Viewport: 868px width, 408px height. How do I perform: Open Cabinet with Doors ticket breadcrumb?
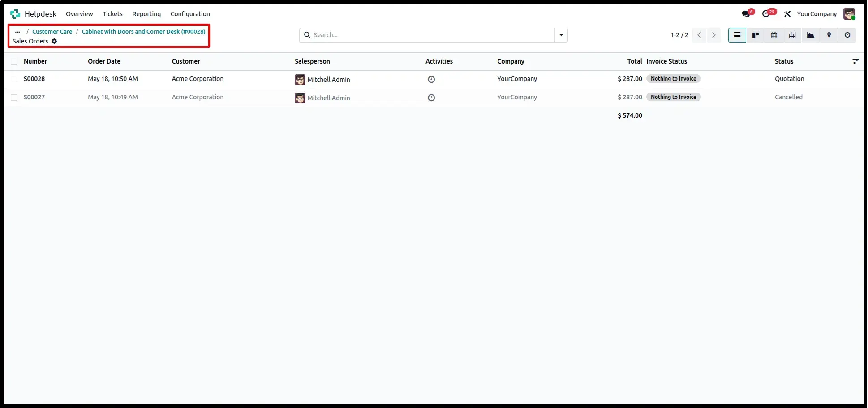(143, 32)
